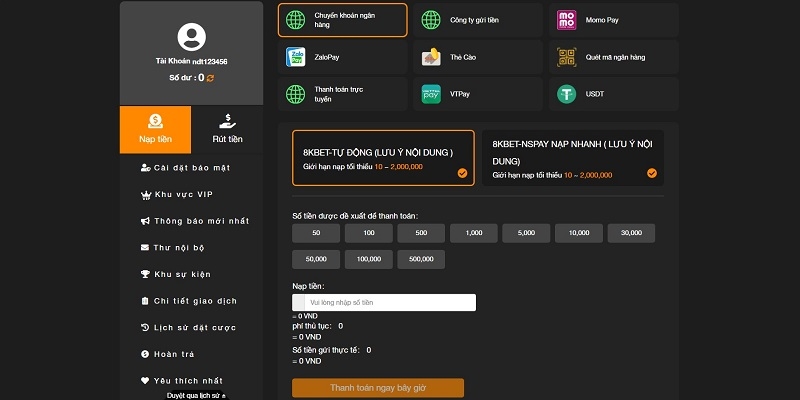Choose the 10,000 amount preset
This screenshot has width=800, height=400.
point(578,233)
